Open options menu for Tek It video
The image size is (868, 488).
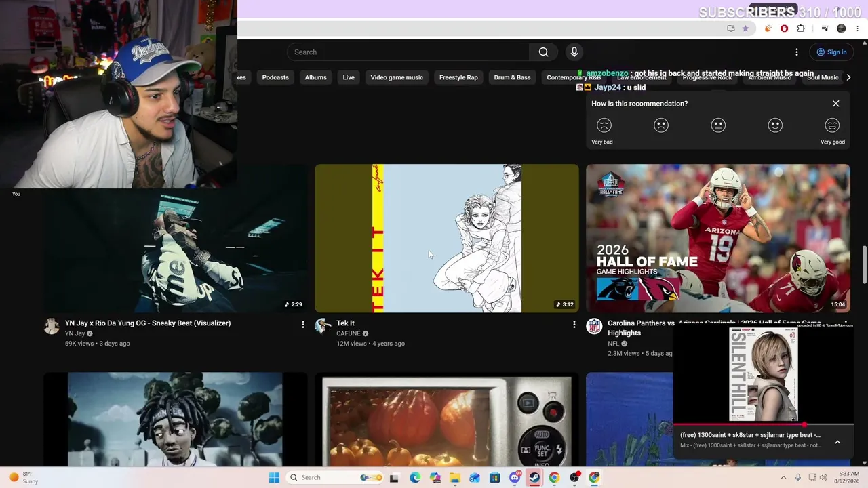coord(574,325)
